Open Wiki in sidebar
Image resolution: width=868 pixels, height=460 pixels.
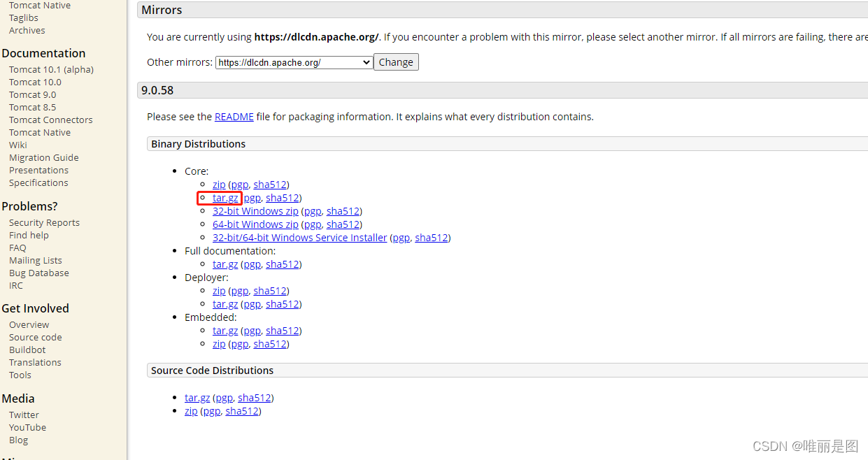(18, 145)
